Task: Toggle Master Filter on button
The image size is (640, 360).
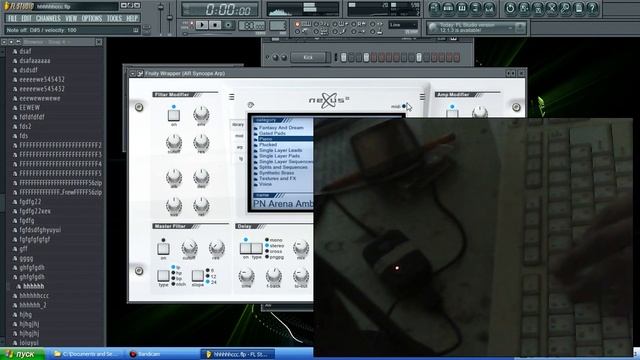Action: [x=163, y=249]
